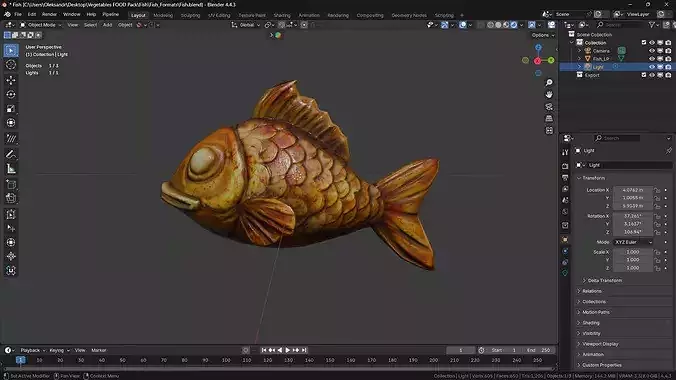676x380 pixels.
Task: Open the viewport Add menu
Action: click(107, 25)
